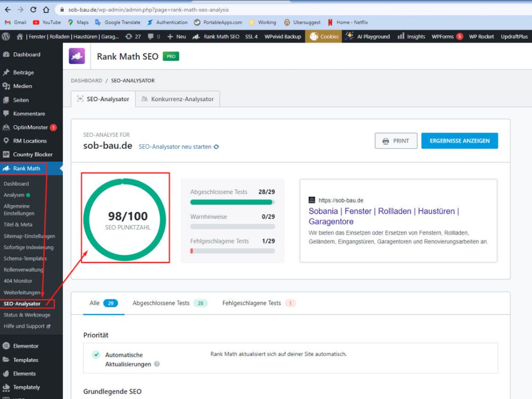Open the Insights admin bar item
The width and height of the screenshot is (532, 399).
411,36
